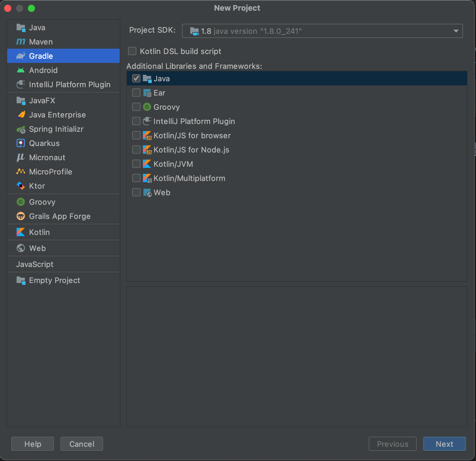Click the Help button
The height and width of the screenshot is (461, 476).
tap(33, 444)
